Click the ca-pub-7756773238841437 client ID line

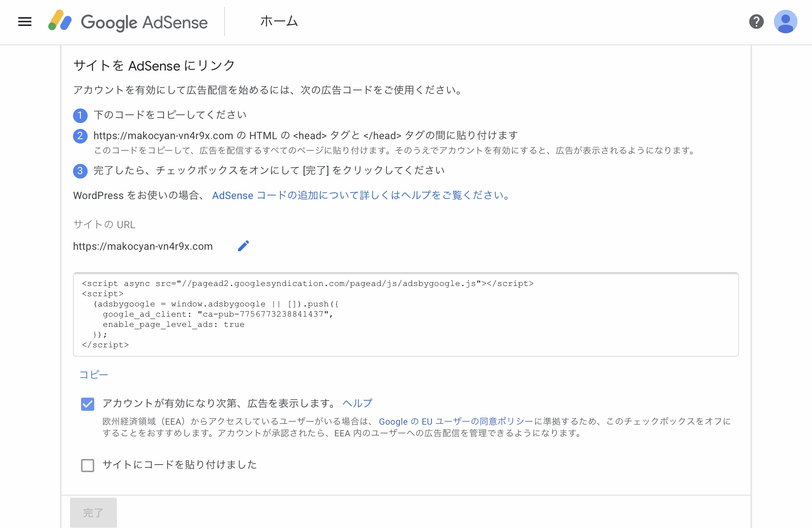click(218, 314)
